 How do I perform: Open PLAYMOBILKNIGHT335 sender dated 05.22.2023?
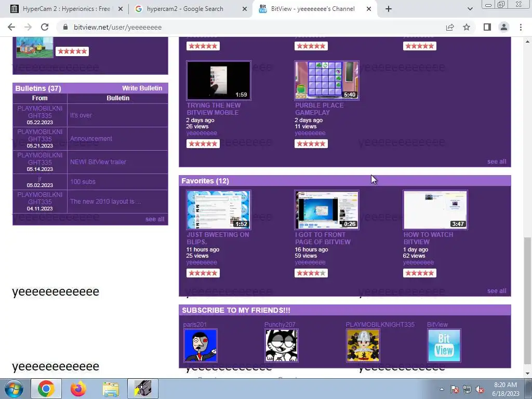pyautogui.click(x=39, y=112)
